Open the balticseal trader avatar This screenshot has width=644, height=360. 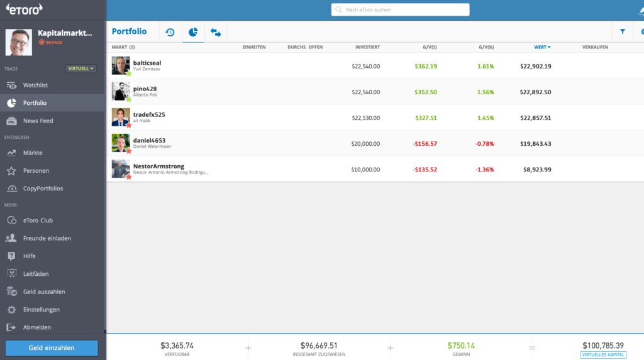[x=121, y=66]
